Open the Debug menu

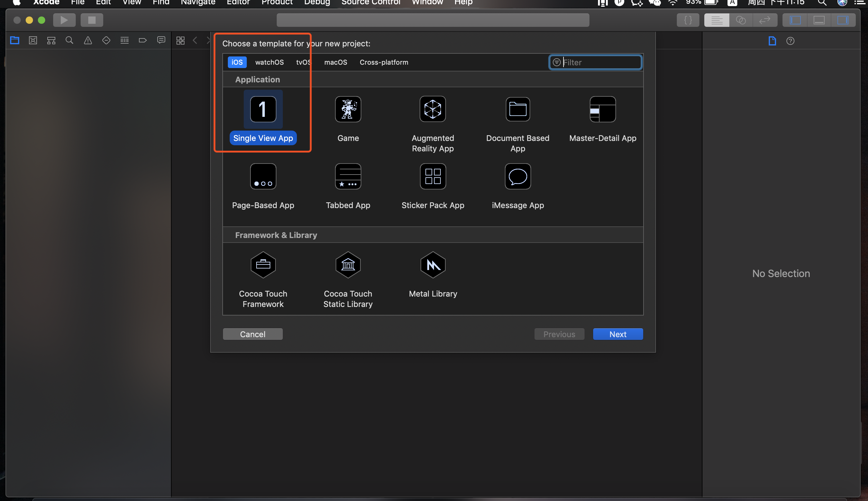[x=317, y=2]
